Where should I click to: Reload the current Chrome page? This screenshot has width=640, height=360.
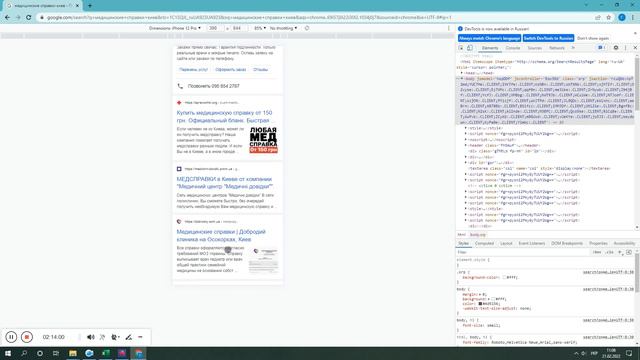pos(29,18)
